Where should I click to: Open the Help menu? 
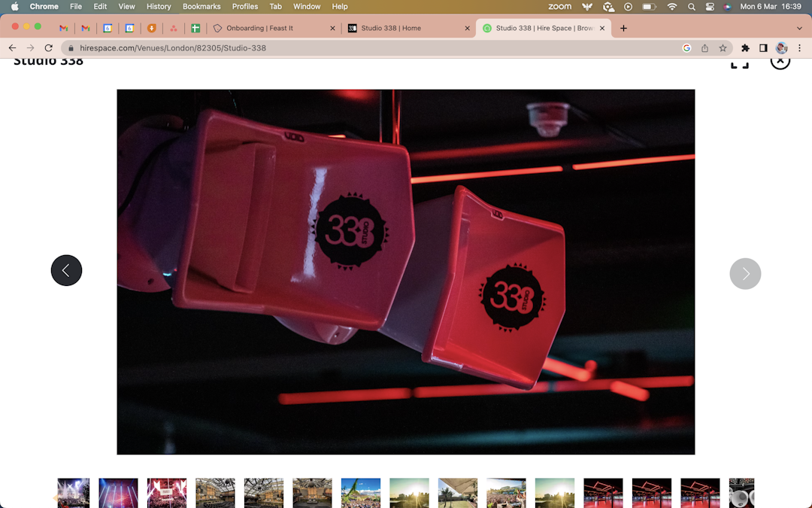(340, 6)
